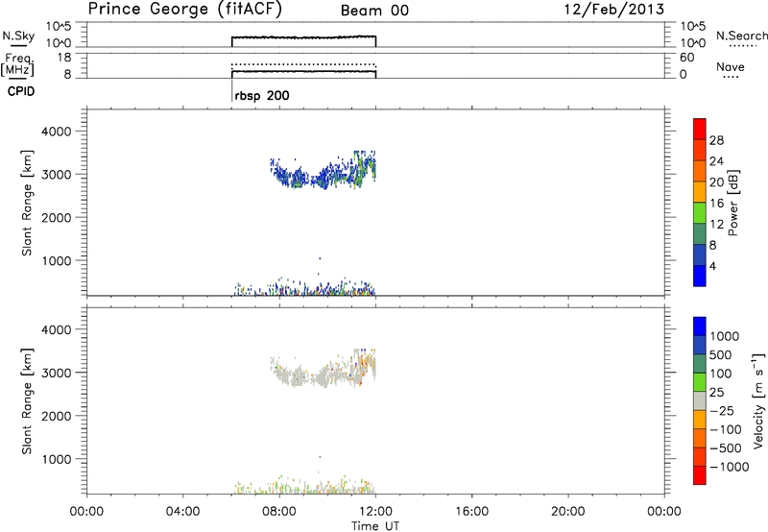Screen dimensions: 768x532
Task: Click the light green segment of Power colorbar
Action: tap(700, 212)
